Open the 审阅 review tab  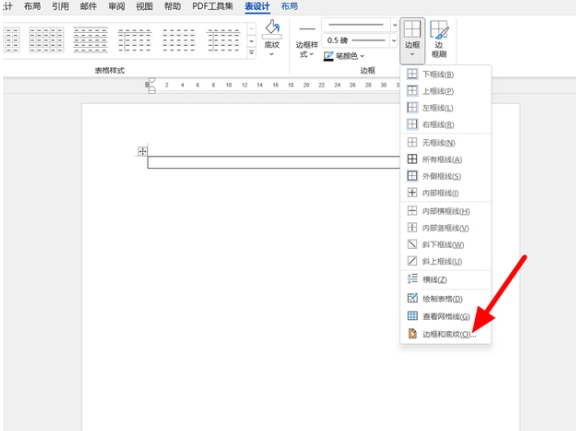tap(116, 6)
